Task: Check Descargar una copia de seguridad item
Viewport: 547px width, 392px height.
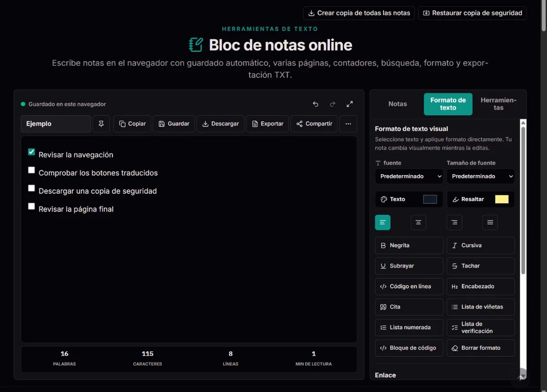Action: [31, 188]
